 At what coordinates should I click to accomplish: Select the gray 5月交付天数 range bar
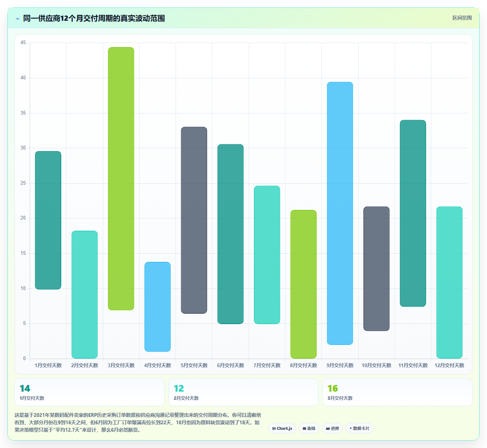point(194,220)
